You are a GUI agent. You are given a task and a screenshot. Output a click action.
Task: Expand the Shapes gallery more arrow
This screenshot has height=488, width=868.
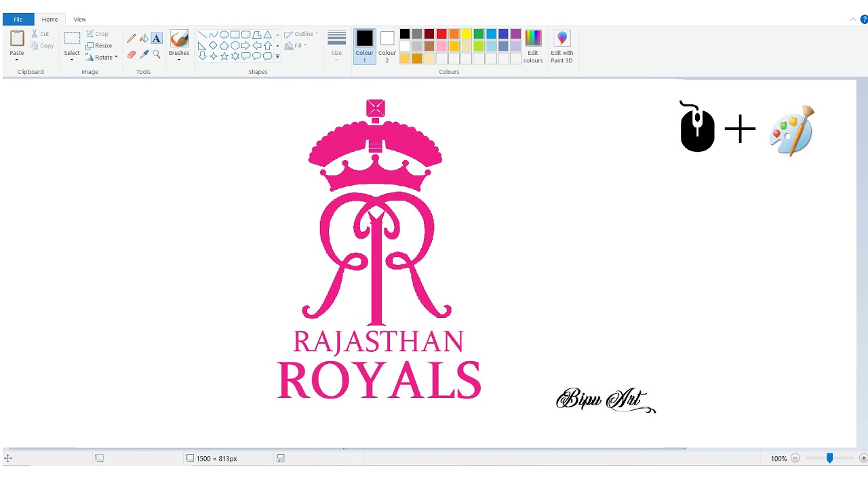point(277,57)
